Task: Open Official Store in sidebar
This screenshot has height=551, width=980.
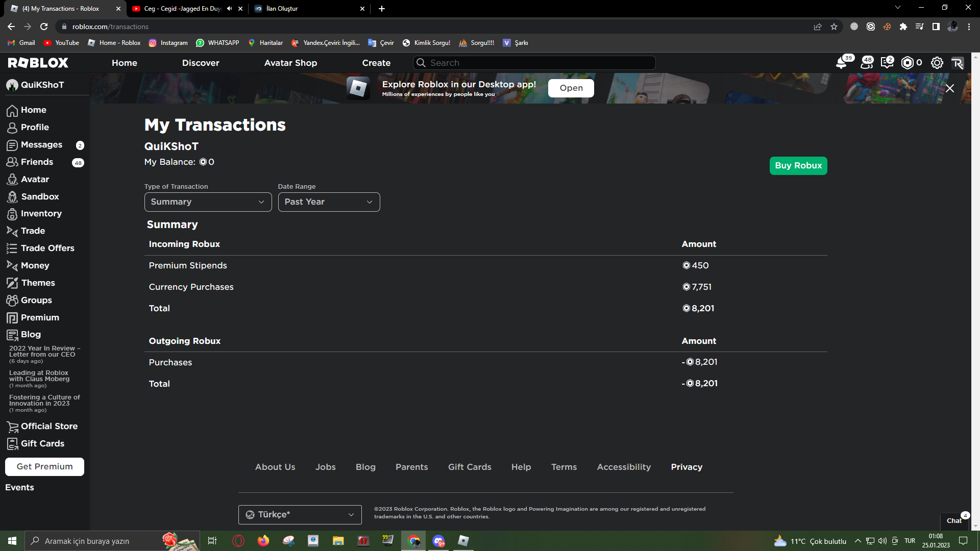Action: click(x=42, y=427)
